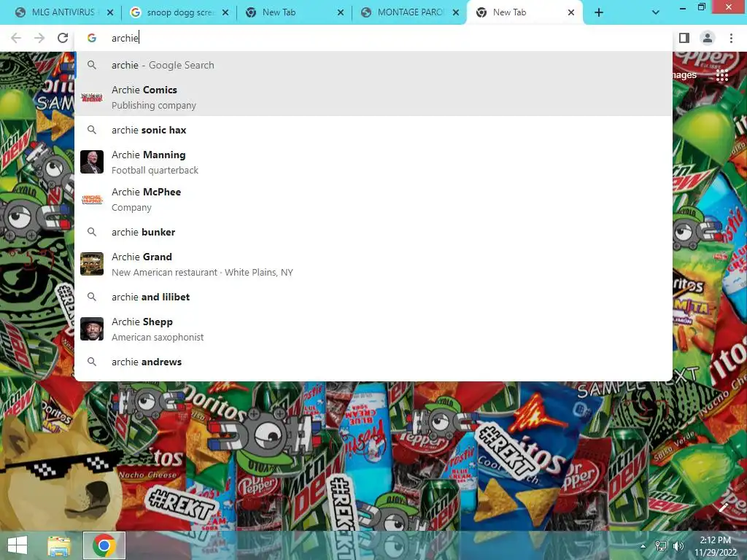Close the MLG ANTIVIRUS tab
747x560 pixels.
coord(110,13)
